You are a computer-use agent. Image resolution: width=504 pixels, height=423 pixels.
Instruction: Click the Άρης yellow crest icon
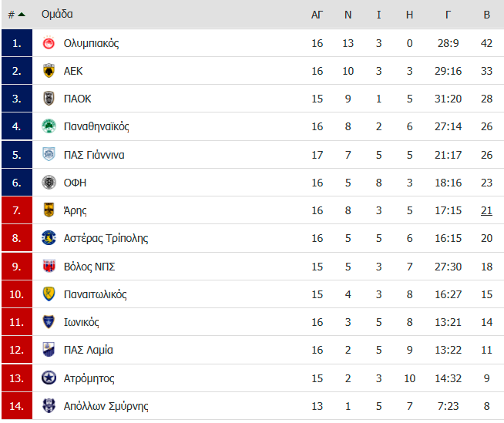(x=49, y=210)
